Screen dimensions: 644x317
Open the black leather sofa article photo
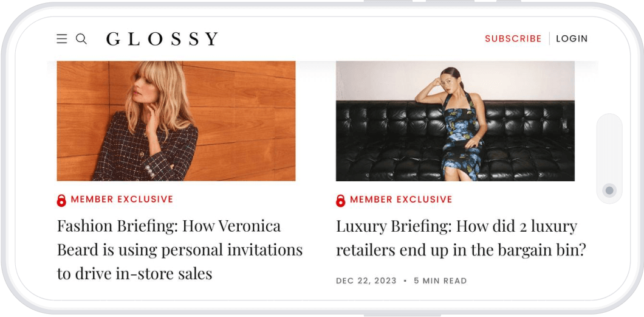click(455, 121)
